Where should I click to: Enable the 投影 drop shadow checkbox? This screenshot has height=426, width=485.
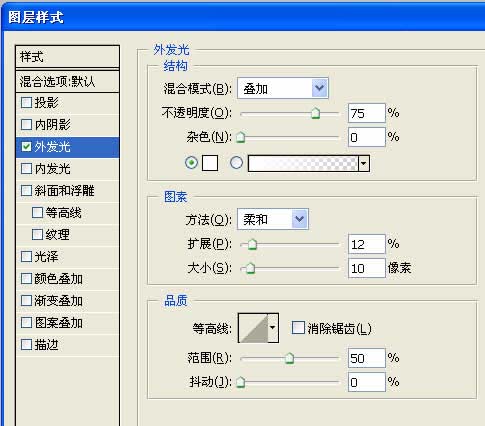[26, 103]
